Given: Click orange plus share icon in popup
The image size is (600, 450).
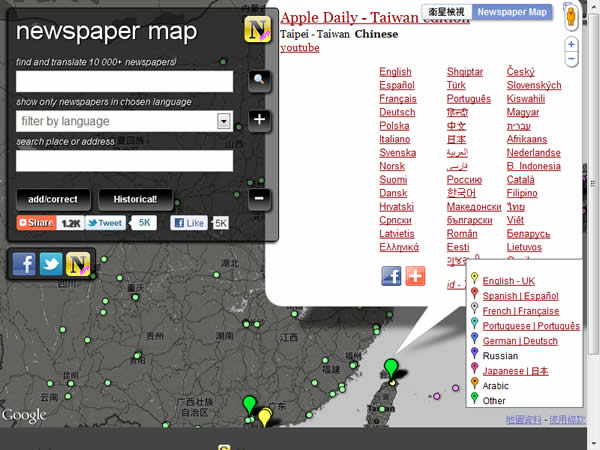Looking at the screenshot, I should pyautogui.click(x=415, y=276).
